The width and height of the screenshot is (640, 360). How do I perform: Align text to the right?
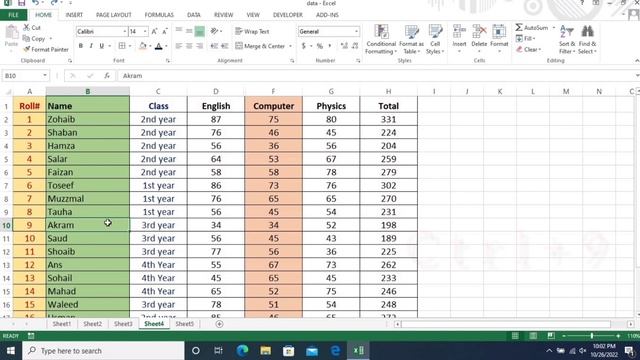(199, 46)
